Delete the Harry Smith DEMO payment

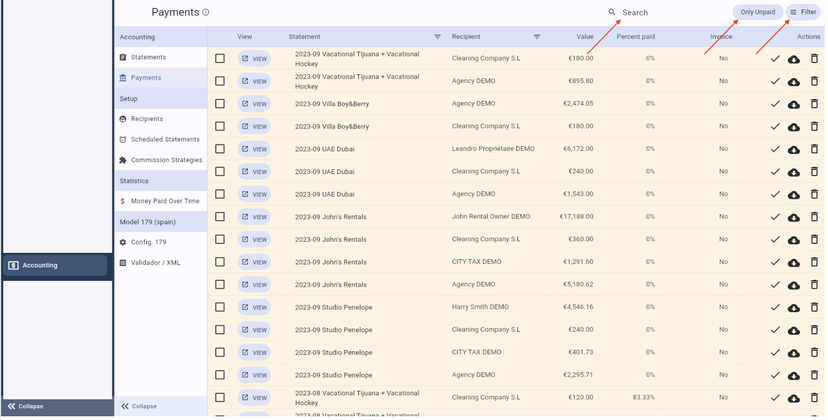pos(814,307)
